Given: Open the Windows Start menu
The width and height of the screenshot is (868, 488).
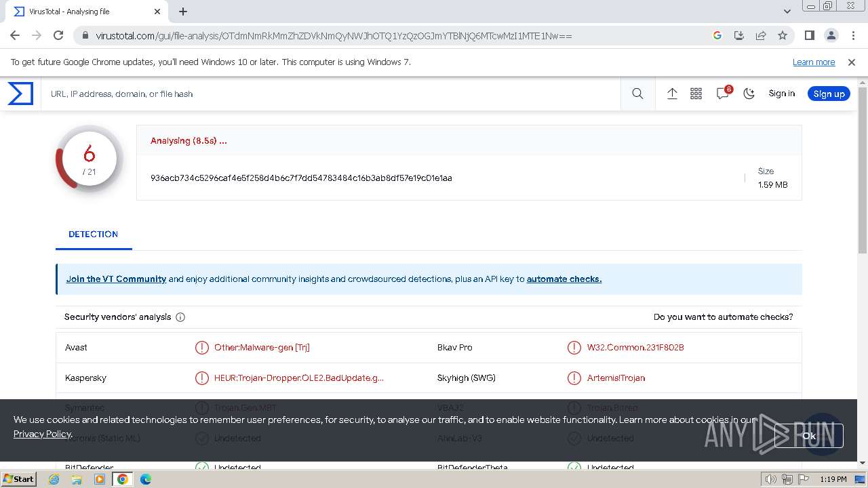Looking at the screenshot, I should click(x=18, y=479).
